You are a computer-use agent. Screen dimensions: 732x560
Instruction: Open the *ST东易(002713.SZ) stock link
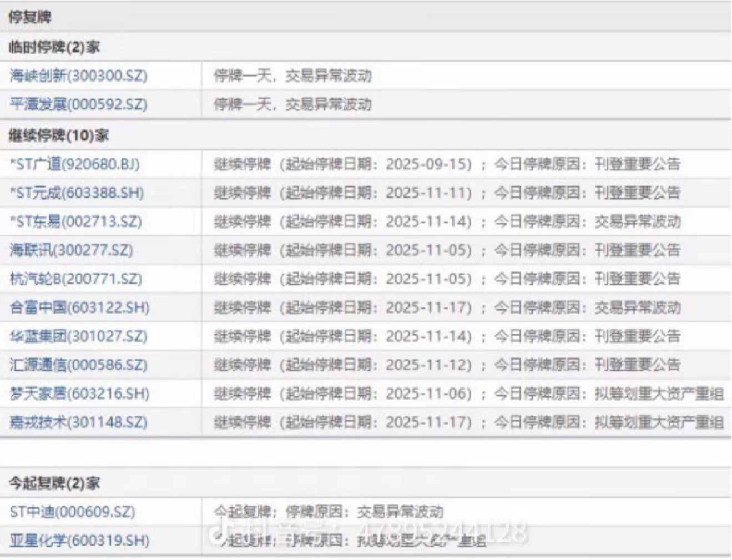[x=75, y=221]
